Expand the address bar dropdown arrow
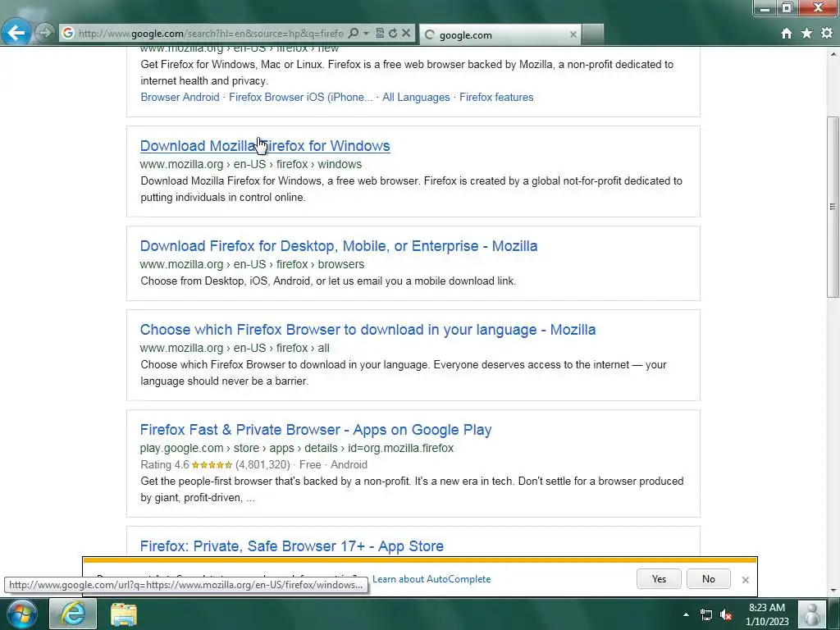The image size is (840, 630). point(367,33)
